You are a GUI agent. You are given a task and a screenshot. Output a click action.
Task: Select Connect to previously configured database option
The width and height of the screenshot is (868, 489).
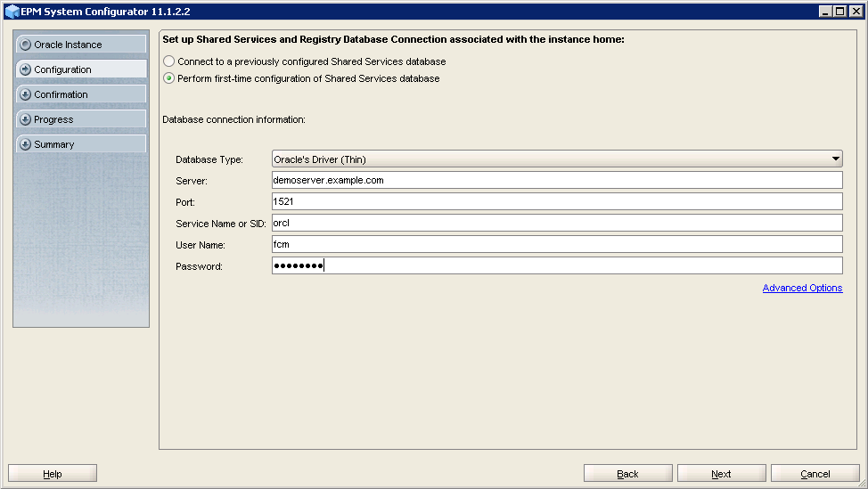(x=169, y=62)
